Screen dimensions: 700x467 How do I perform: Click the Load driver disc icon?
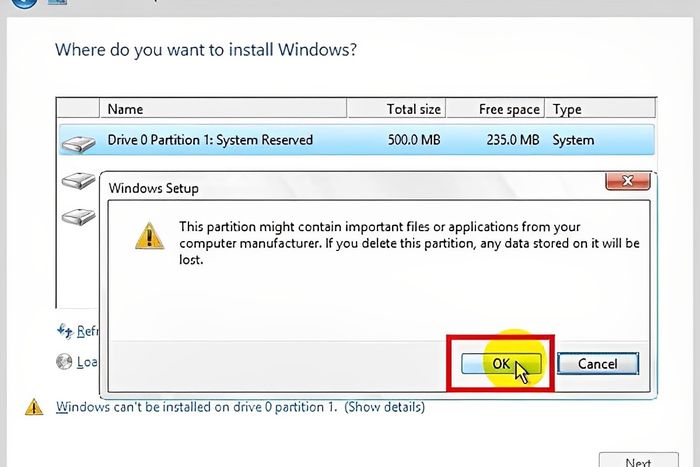click(64, 361)
